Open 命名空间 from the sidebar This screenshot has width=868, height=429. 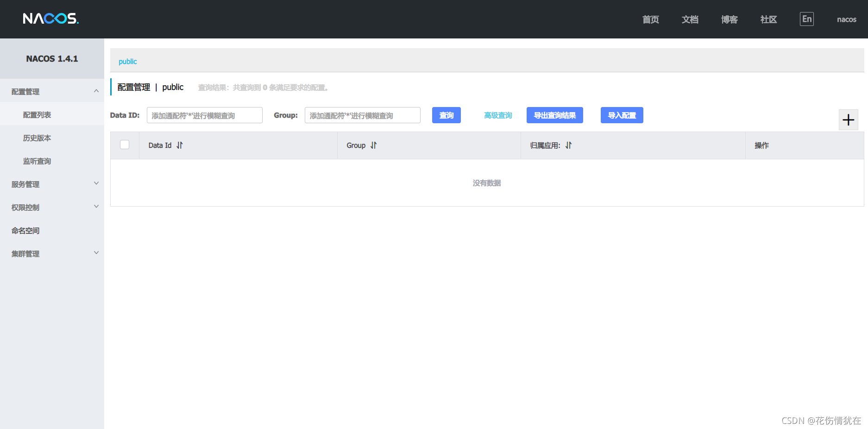point(25,230)
